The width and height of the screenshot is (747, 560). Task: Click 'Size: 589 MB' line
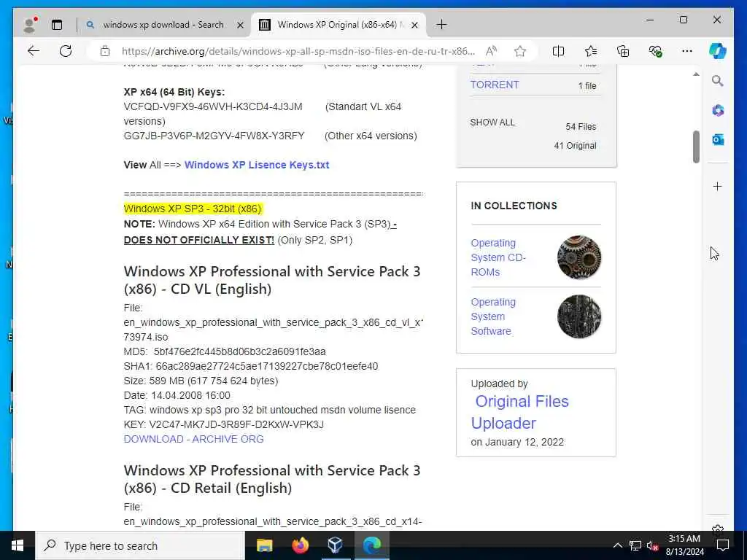[x=201, y=381]
